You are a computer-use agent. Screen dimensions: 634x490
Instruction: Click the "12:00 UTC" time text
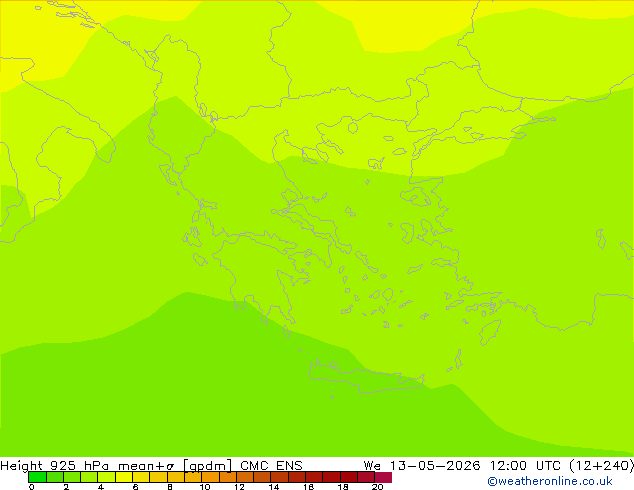[x=525, y=465]
